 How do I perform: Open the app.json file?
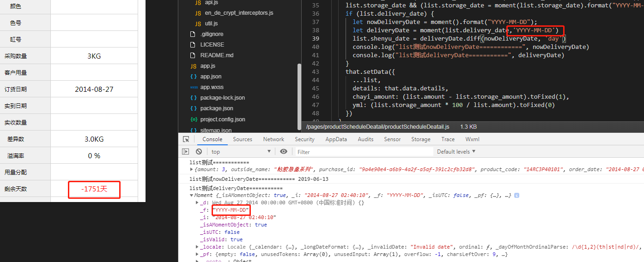click(211, 77)
